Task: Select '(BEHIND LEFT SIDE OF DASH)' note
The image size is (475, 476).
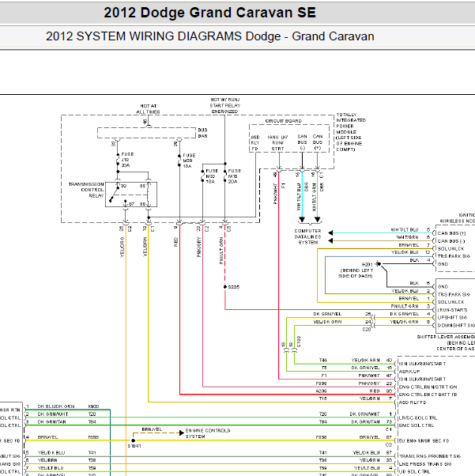Action: tap(356, 273)
